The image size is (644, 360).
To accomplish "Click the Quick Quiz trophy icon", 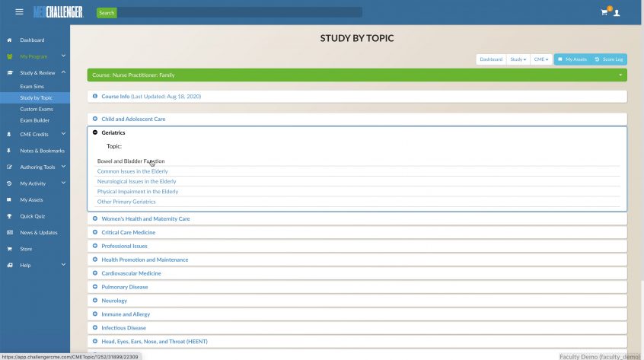I will coord(9,216).
